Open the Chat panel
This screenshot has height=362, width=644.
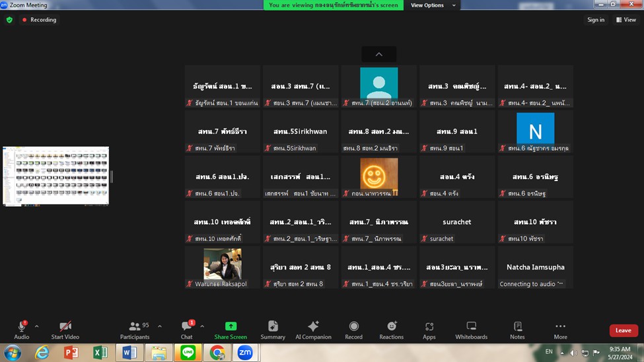point(187,330)
